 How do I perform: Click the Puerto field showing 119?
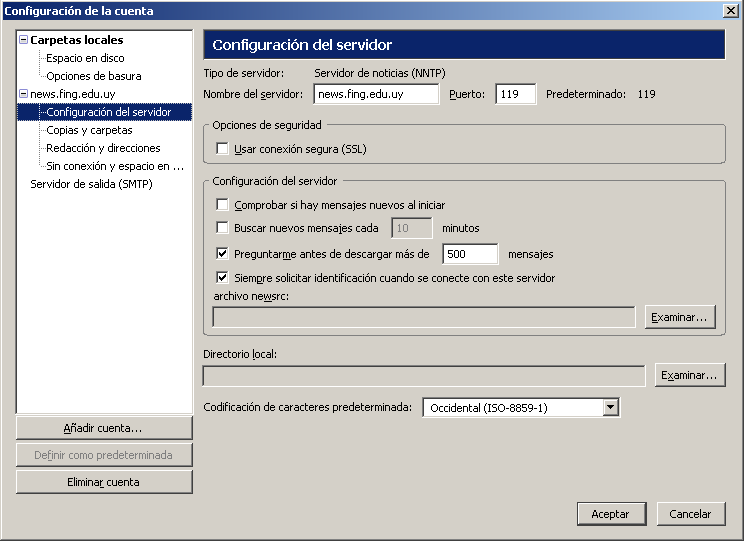point(516,94)
